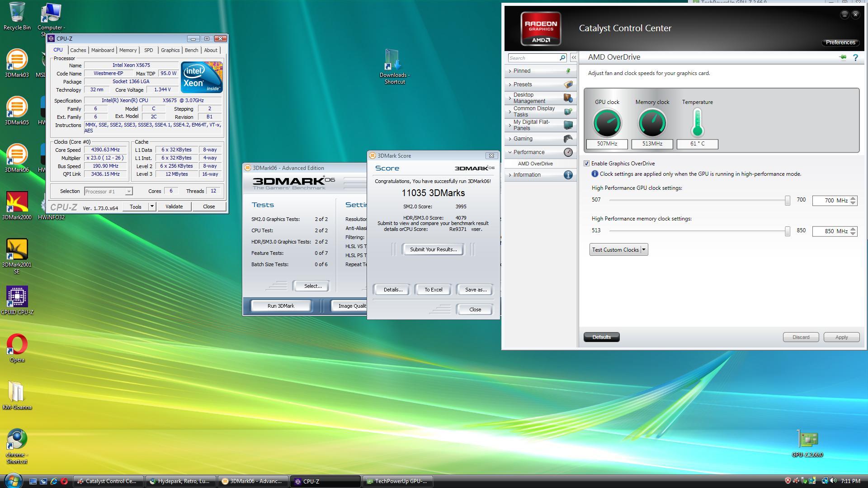Click the Performance gauge icon in sidebar
This screenshot has height=488, width=868.
[x=568, y=152]
